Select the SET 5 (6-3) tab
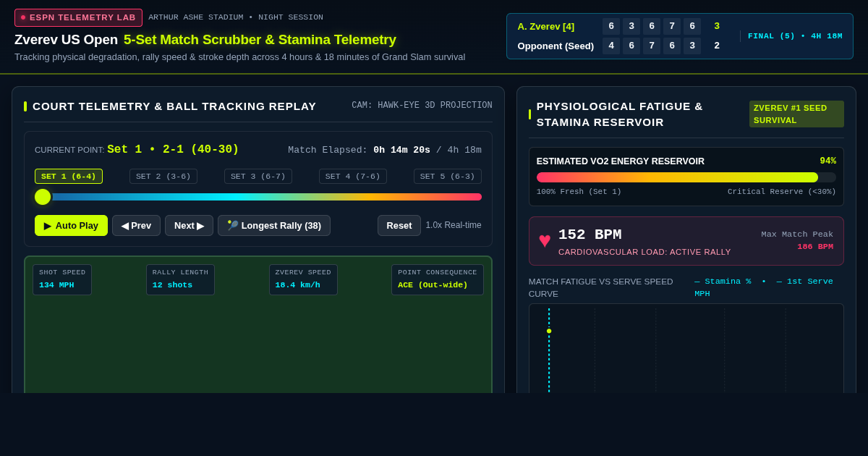Image resolution: width=868 pixels, height=456 pixels. pos(448,176)
